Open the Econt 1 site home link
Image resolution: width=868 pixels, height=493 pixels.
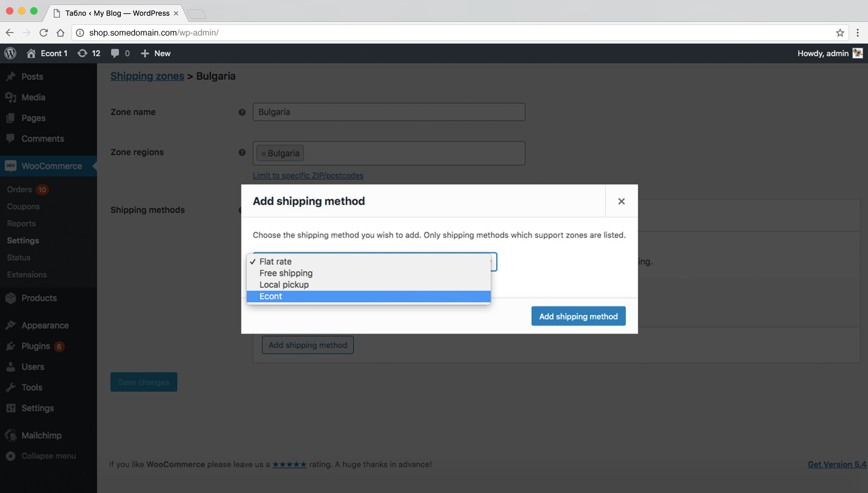[47, 53]
